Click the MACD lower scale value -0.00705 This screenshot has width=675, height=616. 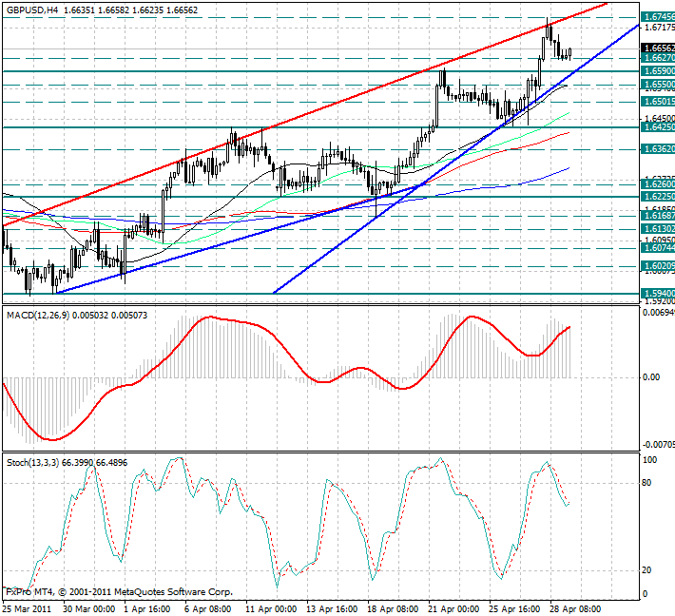click(x=658, y=445)
